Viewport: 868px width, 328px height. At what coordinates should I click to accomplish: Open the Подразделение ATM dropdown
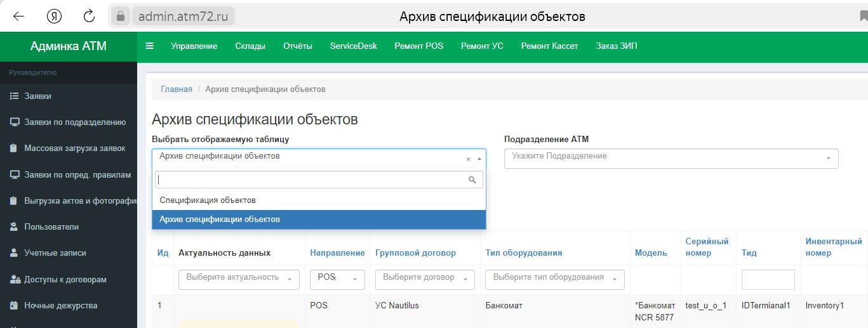[x=671, y=158]
